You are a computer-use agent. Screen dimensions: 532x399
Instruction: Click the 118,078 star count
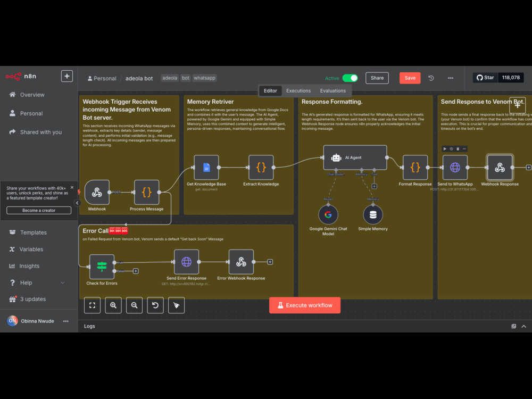511,78
